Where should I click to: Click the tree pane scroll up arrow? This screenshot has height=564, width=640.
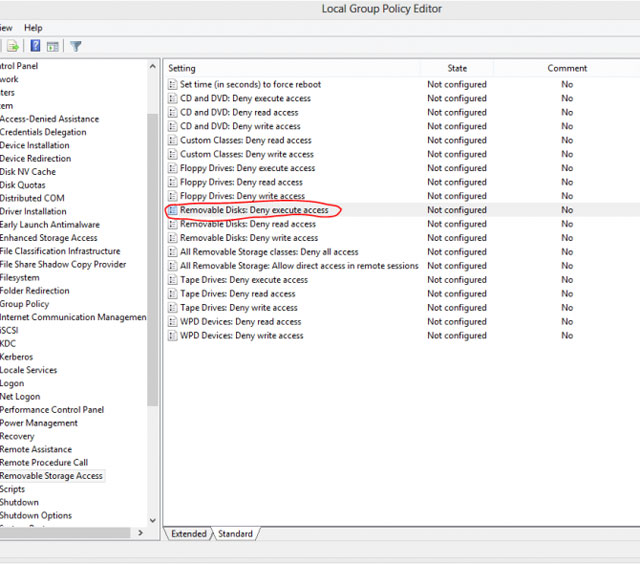tap(153, 66)
